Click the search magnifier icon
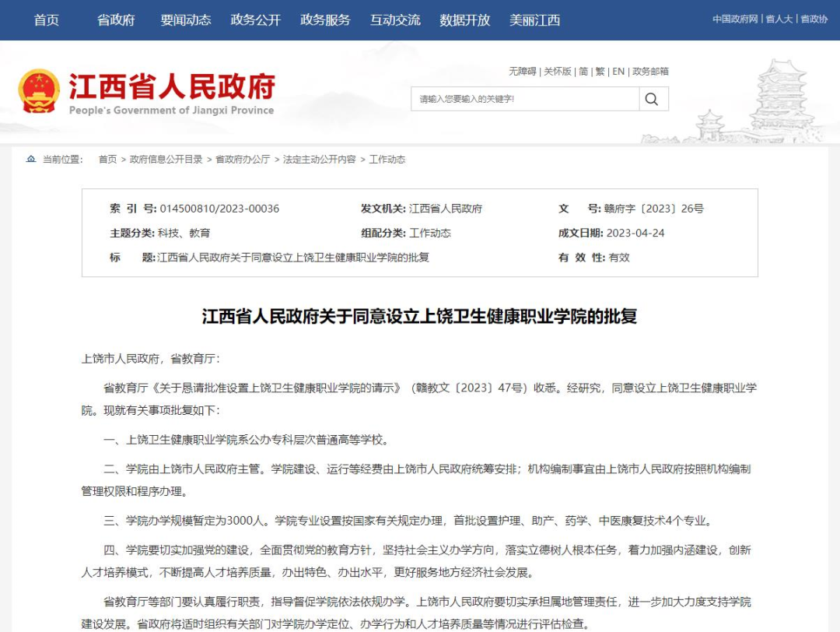The image size is (840, 632). (653, 98)
